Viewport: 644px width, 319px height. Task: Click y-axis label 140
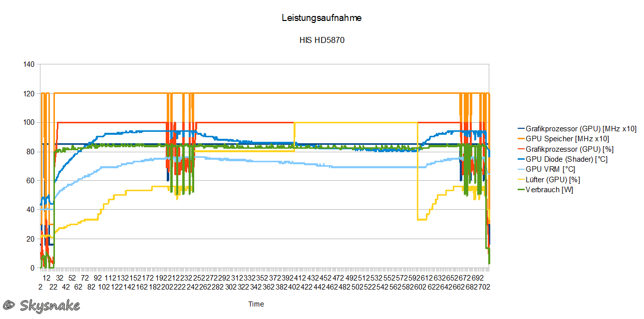click(x=29, y=64)
